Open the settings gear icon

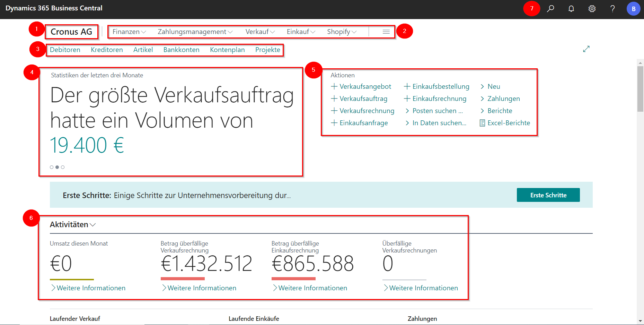click(x=592, y=9)
